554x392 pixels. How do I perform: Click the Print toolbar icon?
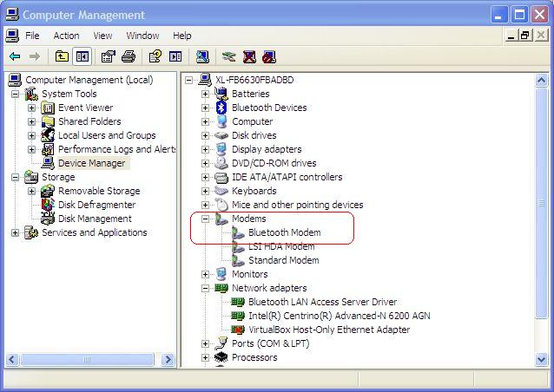pos(129,57)
